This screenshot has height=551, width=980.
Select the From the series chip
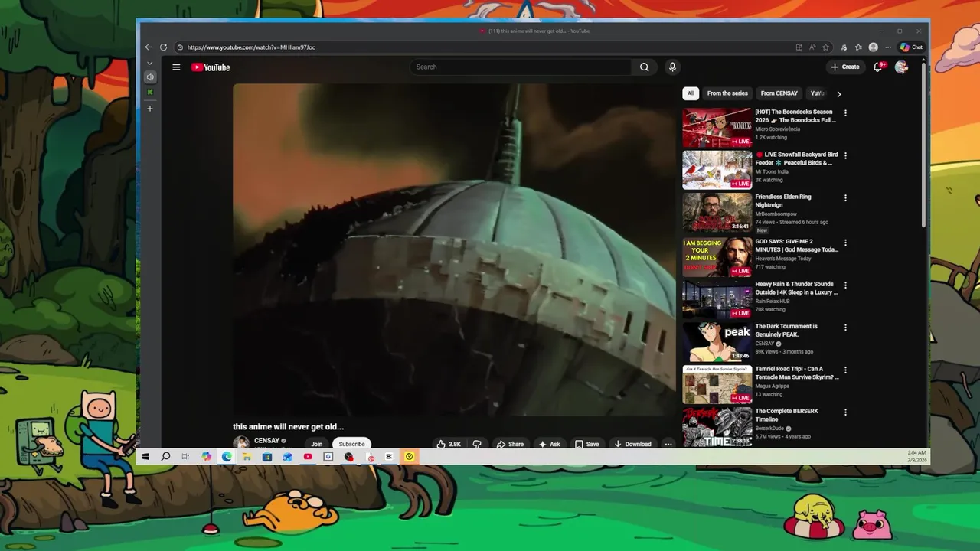coord(727,93)
